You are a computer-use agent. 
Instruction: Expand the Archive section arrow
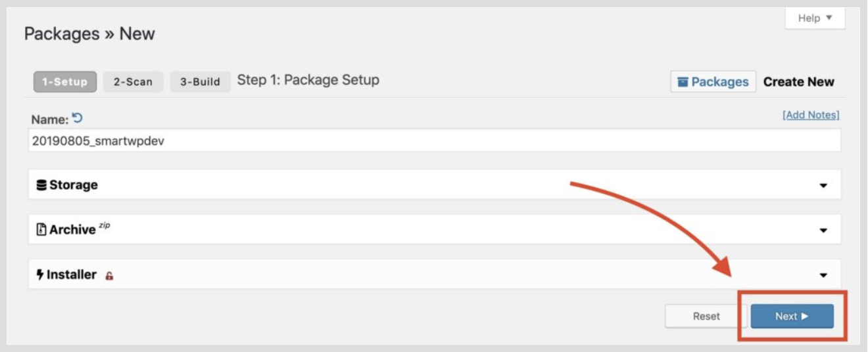pos(823,231)
